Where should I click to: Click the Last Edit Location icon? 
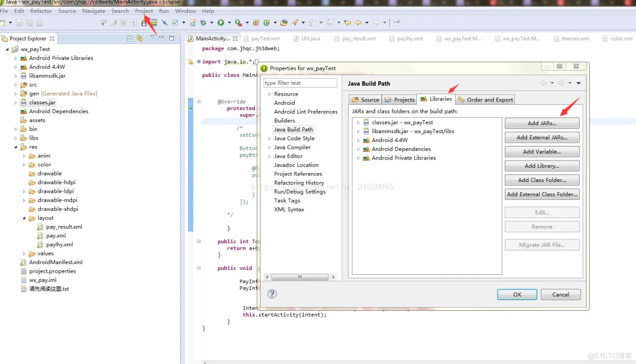pyautogui.click(x=348, y=23)
